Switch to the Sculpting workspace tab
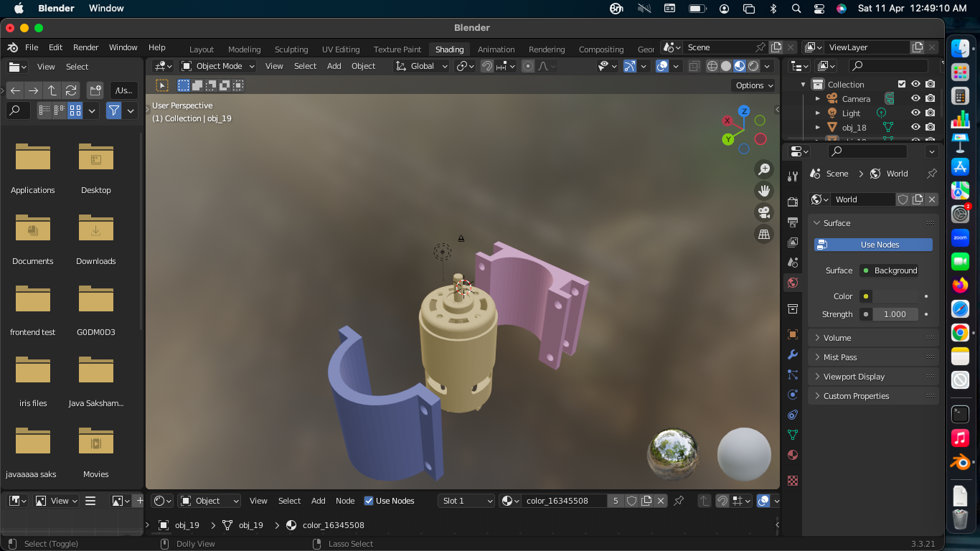980x551 pixels. coord(291,50)
